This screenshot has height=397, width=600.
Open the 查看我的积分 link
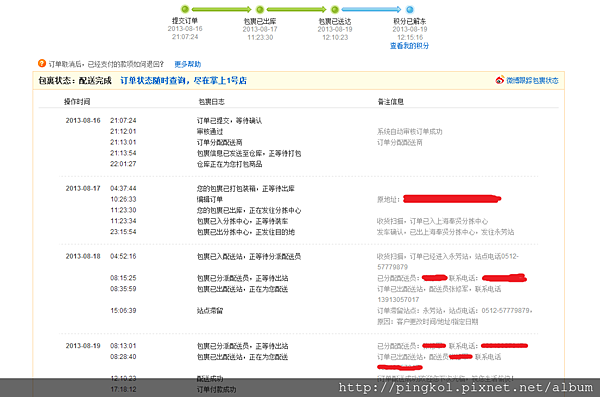click(x=409, y=46)
